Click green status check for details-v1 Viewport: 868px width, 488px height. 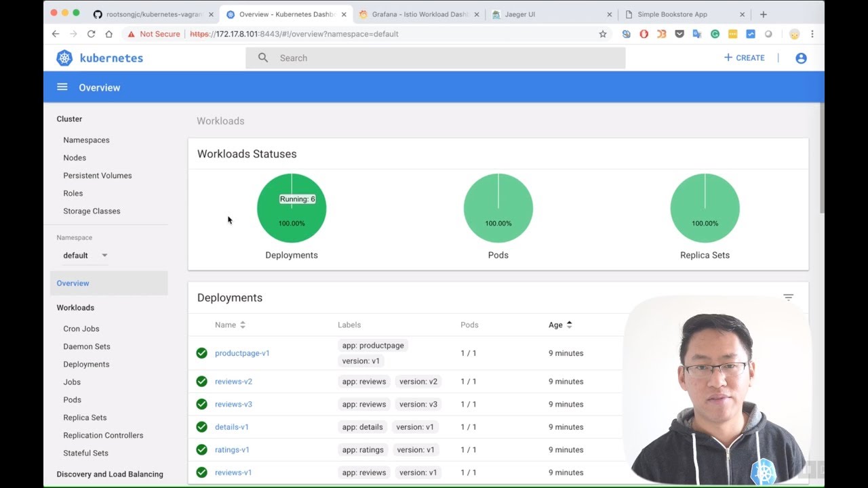point(201,427)
